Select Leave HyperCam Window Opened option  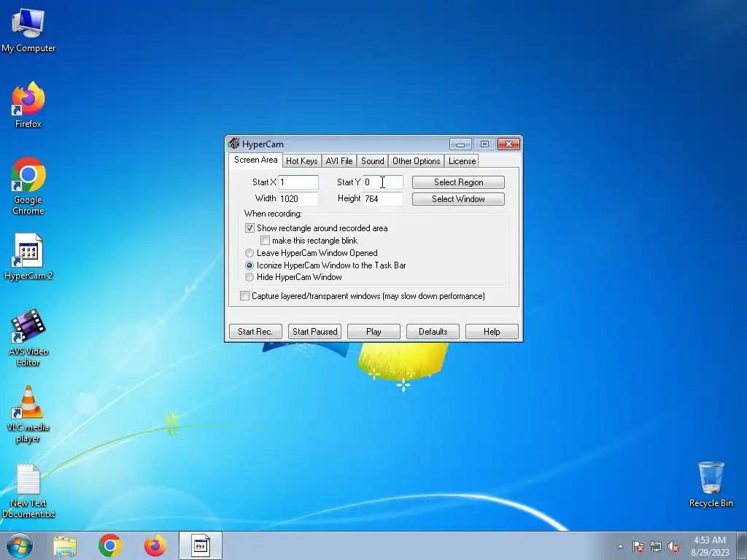tap(249, 253)
